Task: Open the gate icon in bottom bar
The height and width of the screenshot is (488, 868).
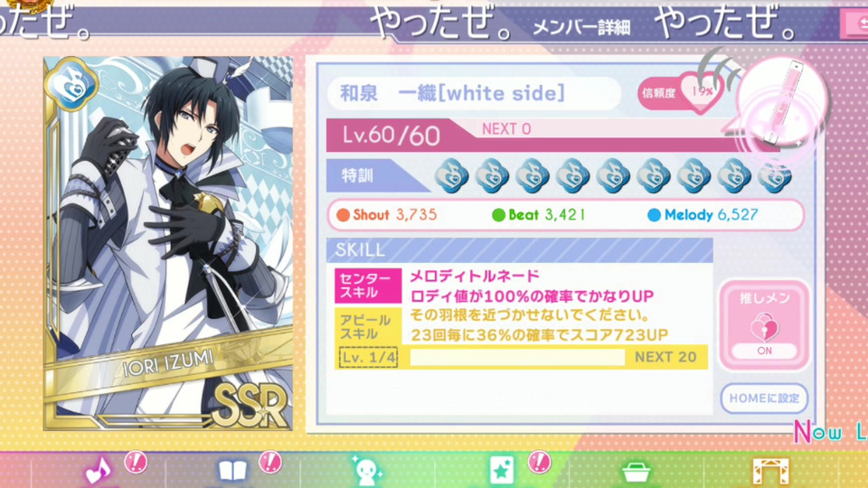Action: [x=770, y=472]
